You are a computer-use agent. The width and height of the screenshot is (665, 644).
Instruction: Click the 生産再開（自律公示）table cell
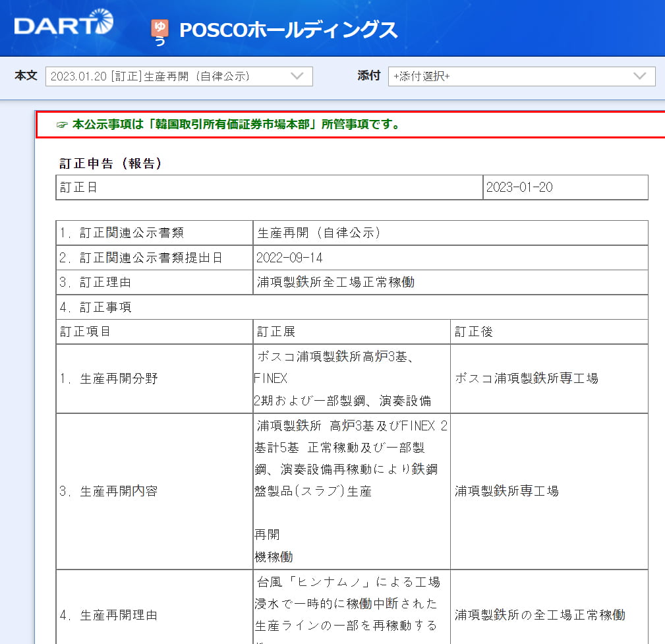click(x=450, y=233)
